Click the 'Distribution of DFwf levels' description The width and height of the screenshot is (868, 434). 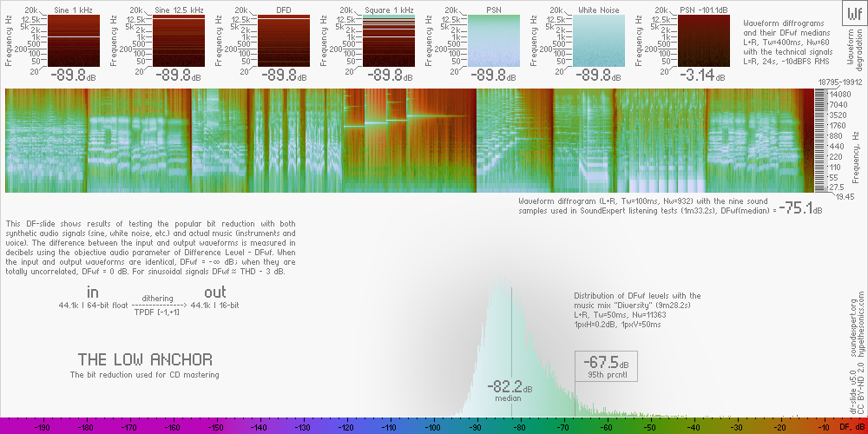tap(637, 310)
